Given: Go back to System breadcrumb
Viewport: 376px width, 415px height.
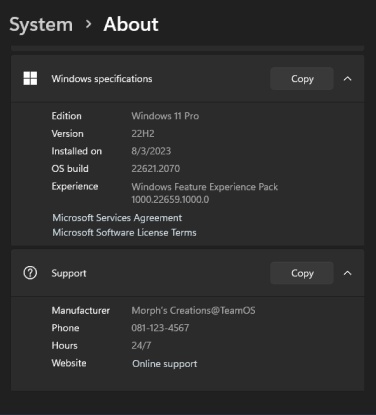Looking at the screenshot, I should tap(41, 25).
